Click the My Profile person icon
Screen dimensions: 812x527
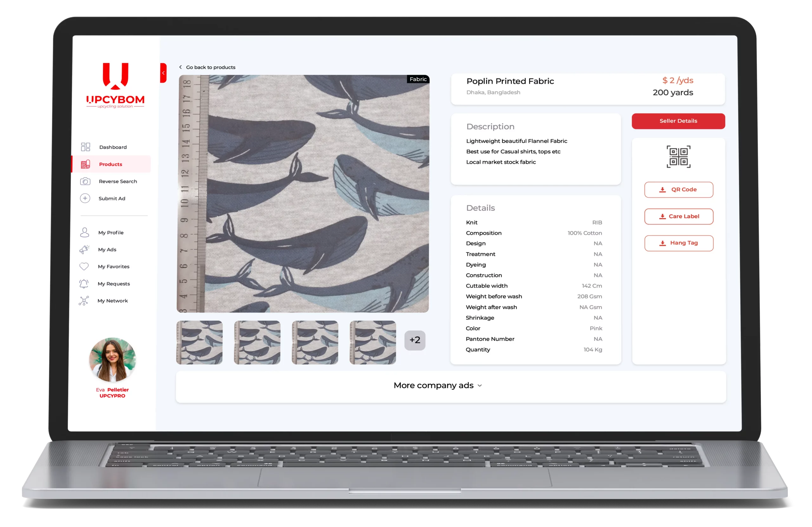click(x=84, y=233)
